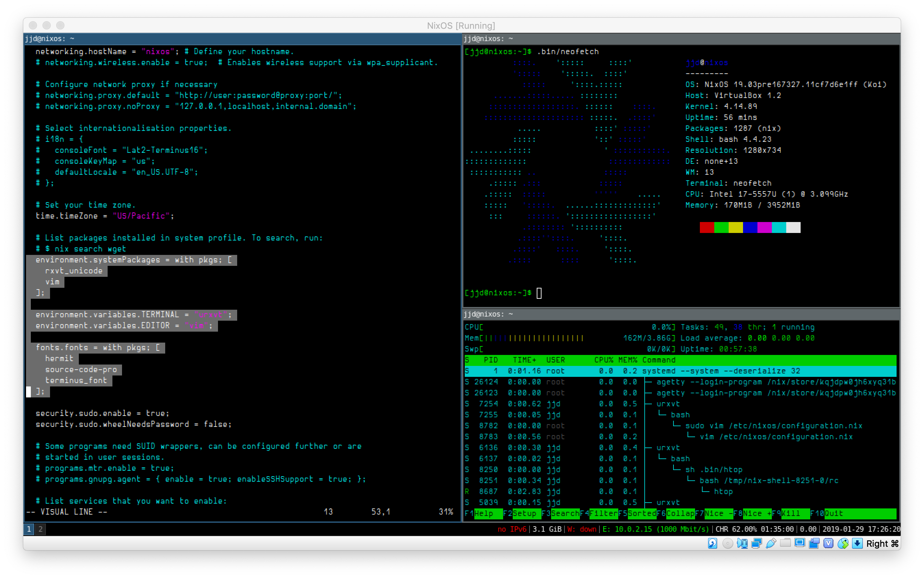Click the display settings indicator icon

point(800,543)
